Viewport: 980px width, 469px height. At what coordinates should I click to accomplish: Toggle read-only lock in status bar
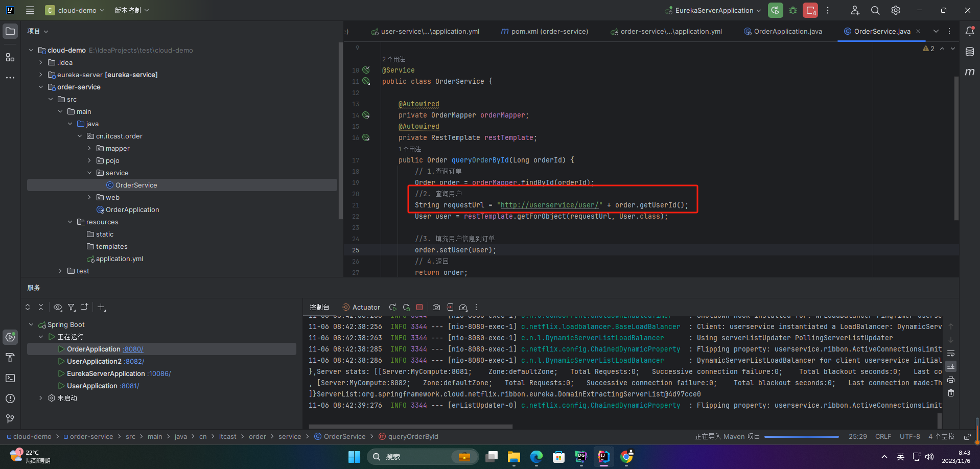[x=967, y=437]
